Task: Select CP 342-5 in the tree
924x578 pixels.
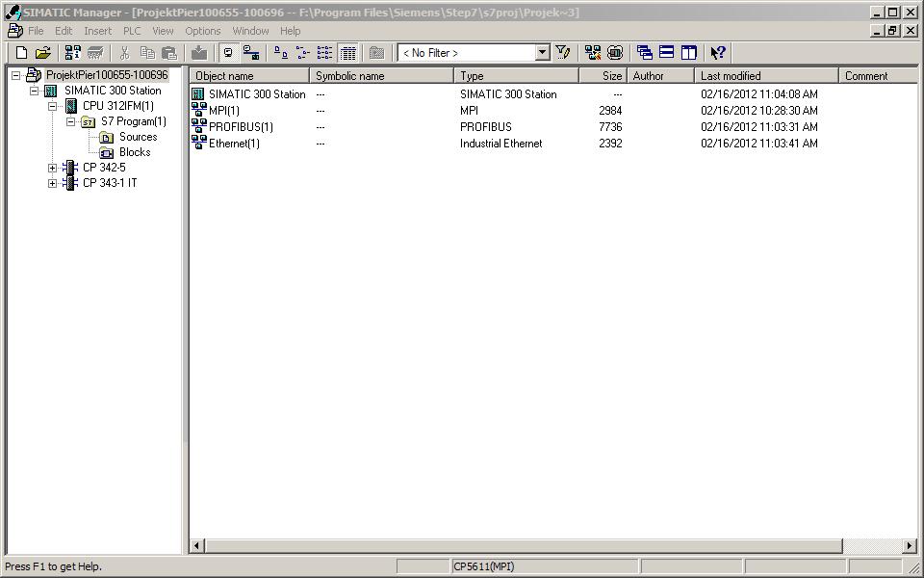Action: [x=104, y=167]
